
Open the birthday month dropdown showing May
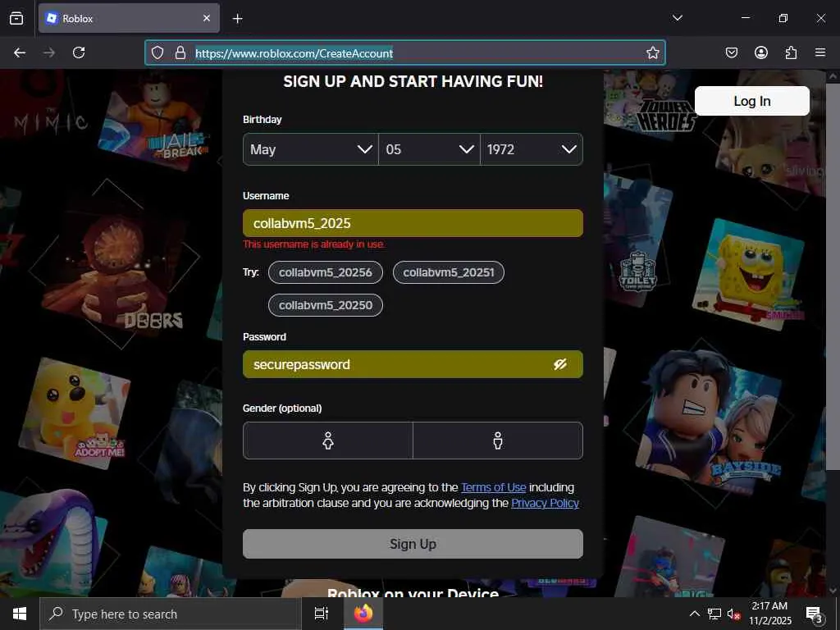click(311, 149)
